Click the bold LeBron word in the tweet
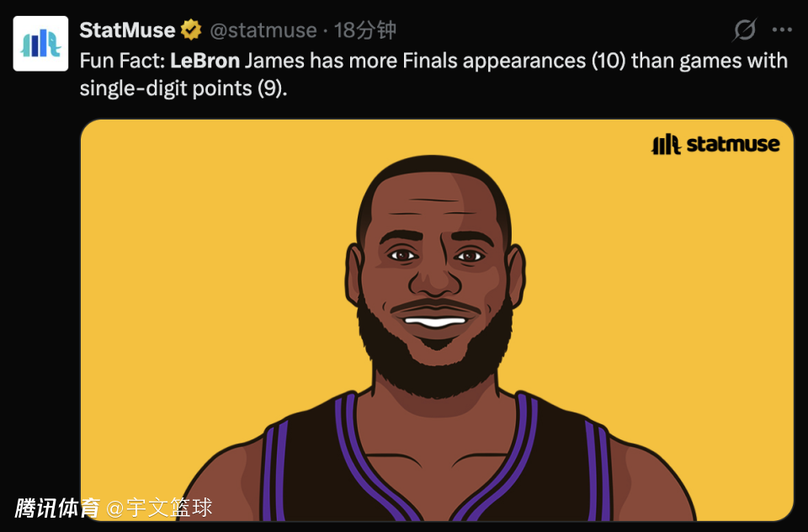 click(205, 61)
